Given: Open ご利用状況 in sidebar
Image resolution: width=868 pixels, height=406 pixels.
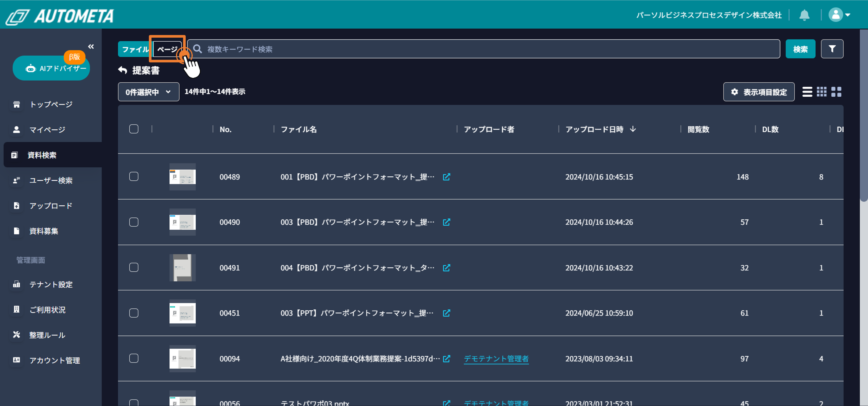Looking at the screenshot, I should pyautogui.click(x=47, y=310).
